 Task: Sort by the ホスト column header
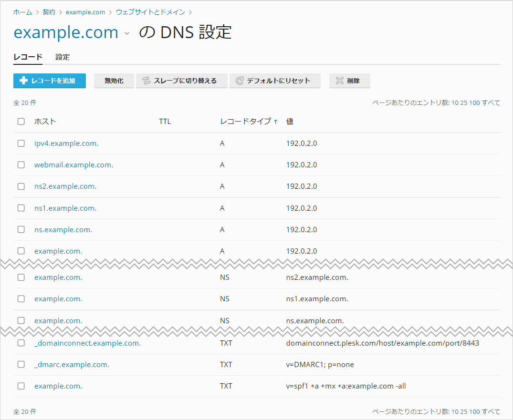pyautogui.click(x=45, y=121)
